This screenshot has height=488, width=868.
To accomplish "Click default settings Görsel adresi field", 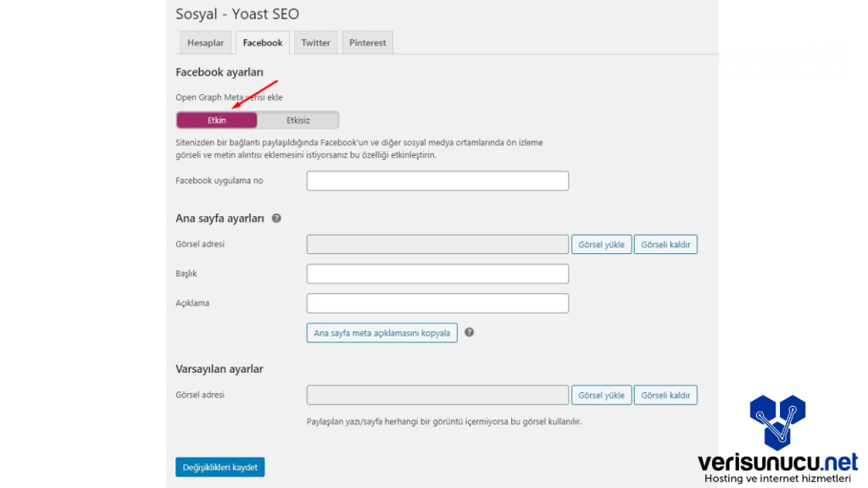I will [x=437, y=395].
